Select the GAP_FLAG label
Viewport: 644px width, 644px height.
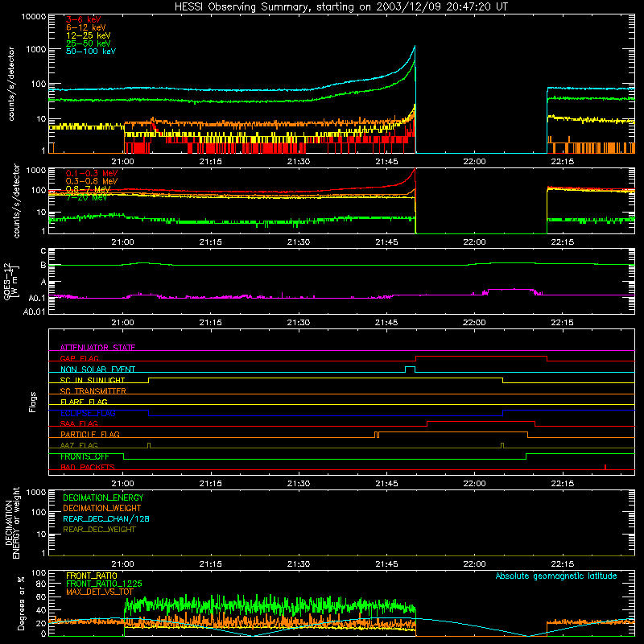click(x=79, y=358)
